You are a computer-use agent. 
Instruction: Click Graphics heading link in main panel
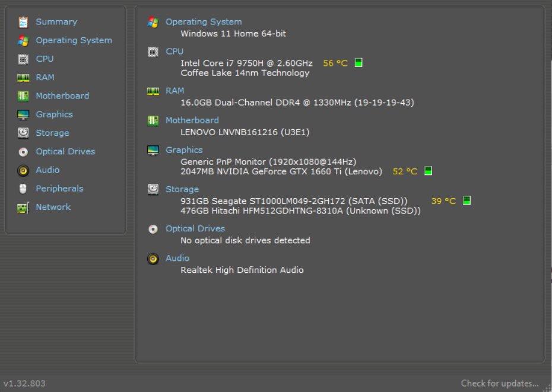coord(184,150)
